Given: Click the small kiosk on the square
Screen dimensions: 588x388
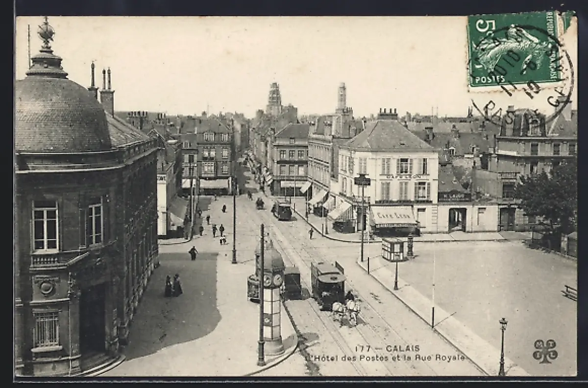Looking at the screenshot, I should tap(393, 249).
